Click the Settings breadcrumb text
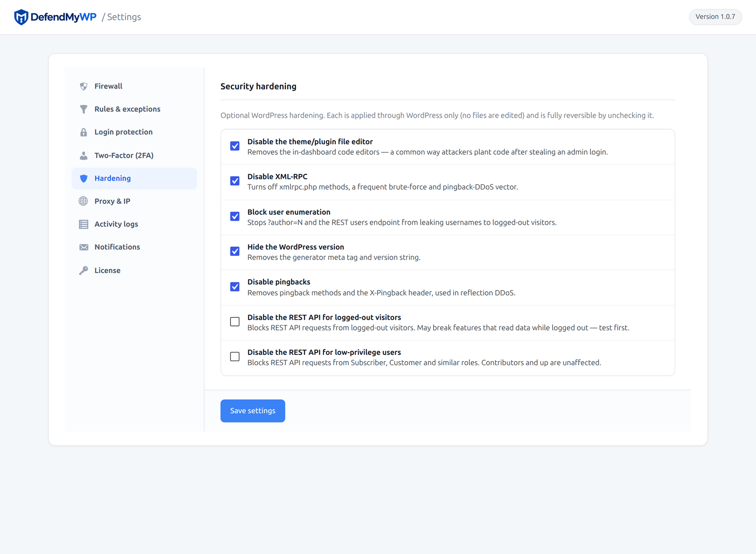756x554 pixels. pyautogui.click(x=124, y=17)
